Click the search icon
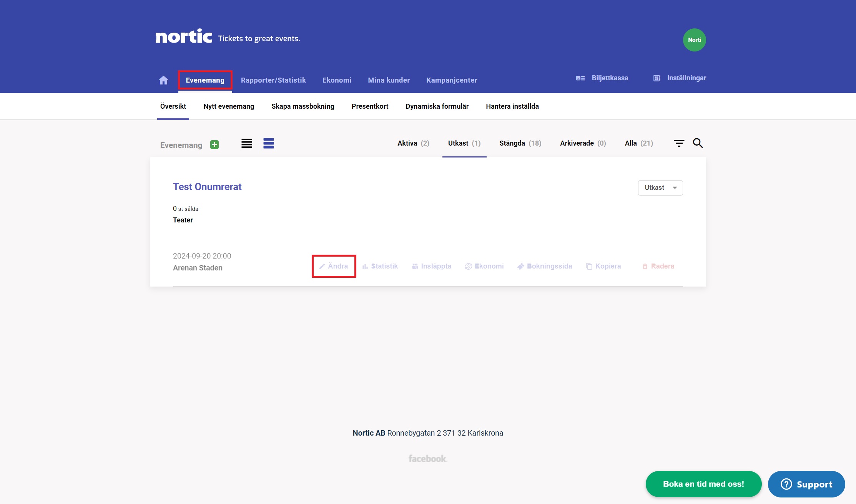856x504 pixels. 698,143
